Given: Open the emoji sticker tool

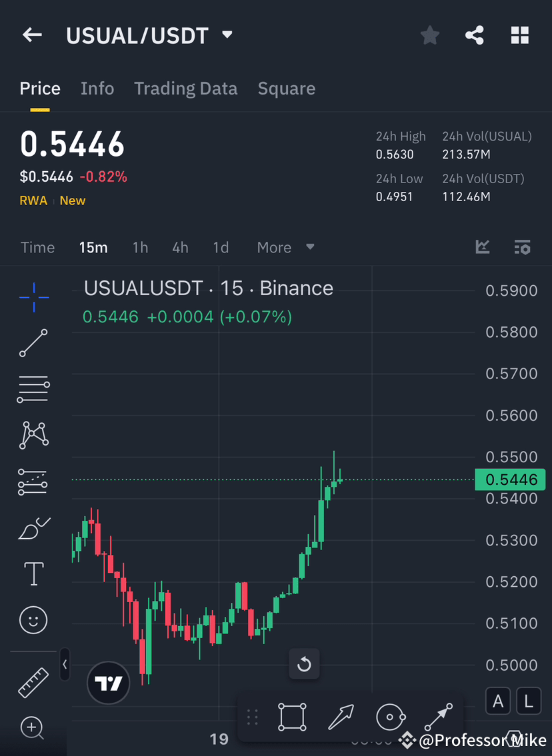Looking at the screenshot, I should tap(33, 619).
